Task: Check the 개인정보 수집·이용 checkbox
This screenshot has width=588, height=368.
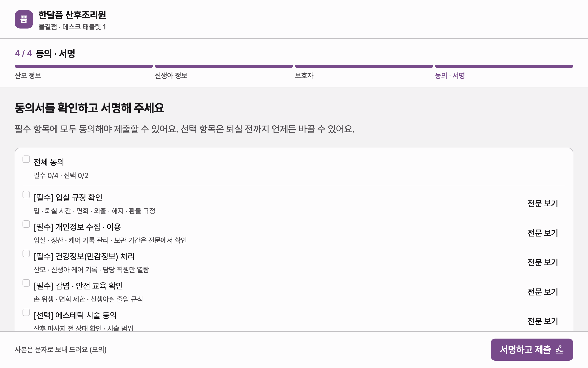Action: [x=26, y=224]
